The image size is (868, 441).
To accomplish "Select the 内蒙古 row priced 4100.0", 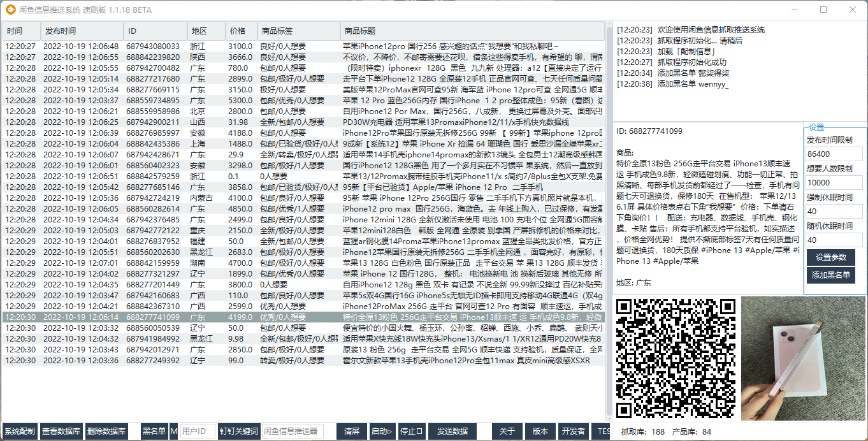I will coord(303,198).
